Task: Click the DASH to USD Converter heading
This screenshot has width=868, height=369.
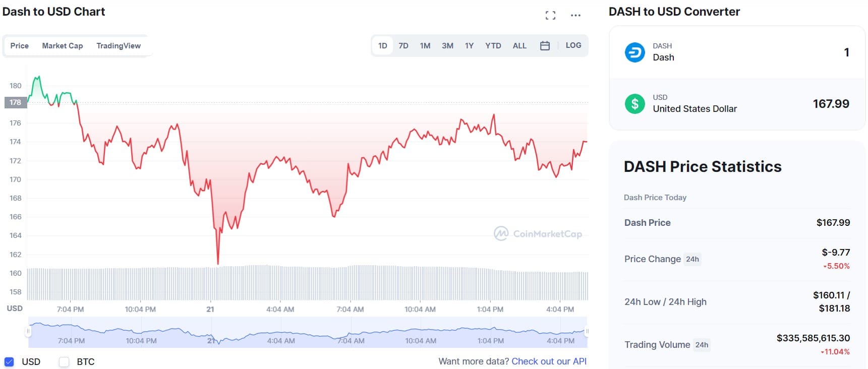Action: click(x=674, y=12)
